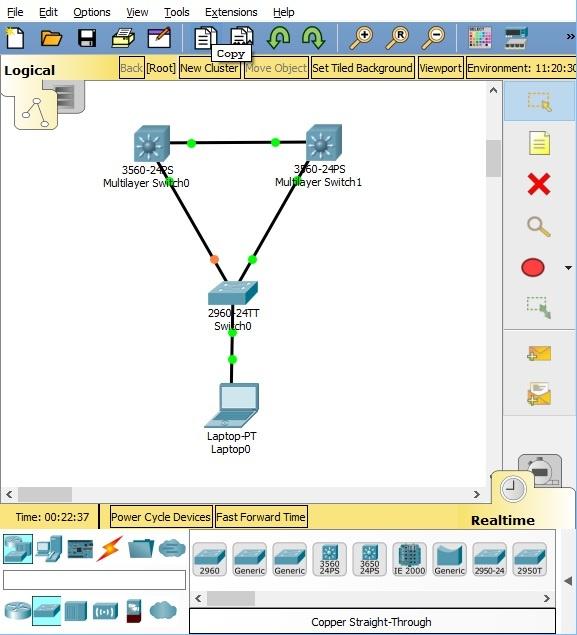Choose the Place Note tool

tap(539, 143)
